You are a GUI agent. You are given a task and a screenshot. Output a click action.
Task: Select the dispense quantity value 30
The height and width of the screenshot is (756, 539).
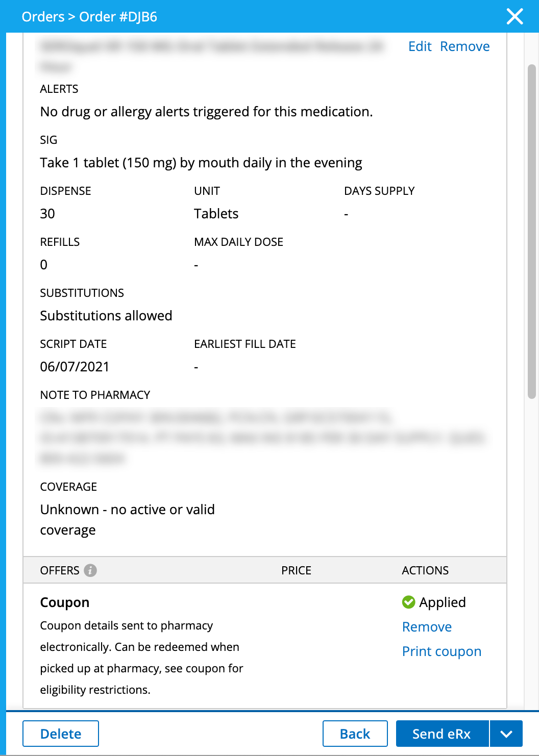point(47,214)
